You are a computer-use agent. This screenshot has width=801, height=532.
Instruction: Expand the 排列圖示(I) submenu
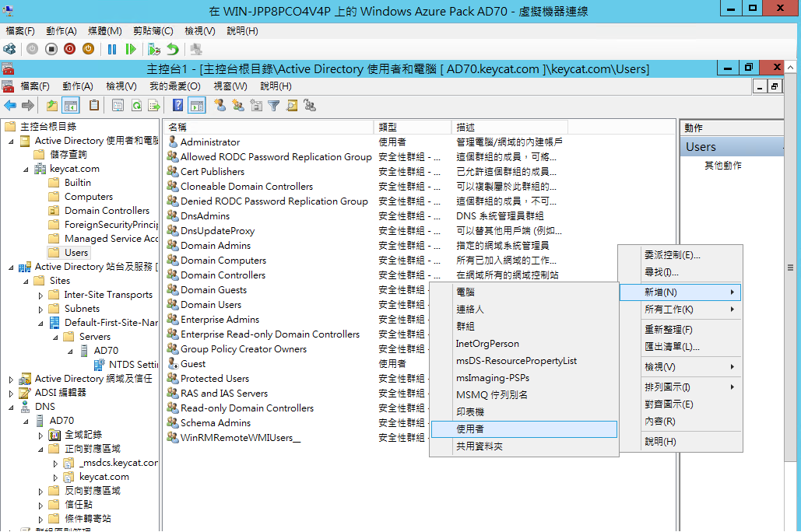680,387
